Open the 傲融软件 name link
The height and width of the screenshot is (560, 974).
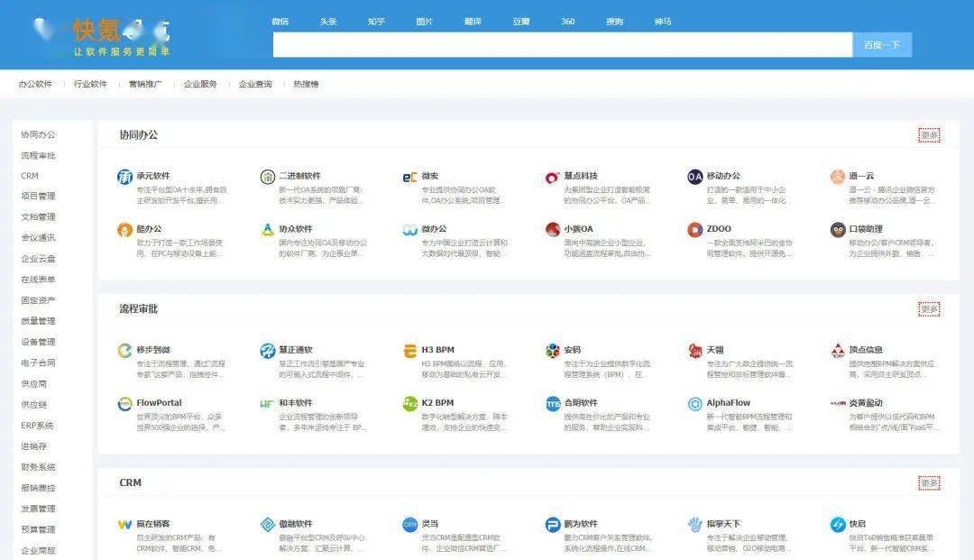pyautogui.click(x=296, y=524)
